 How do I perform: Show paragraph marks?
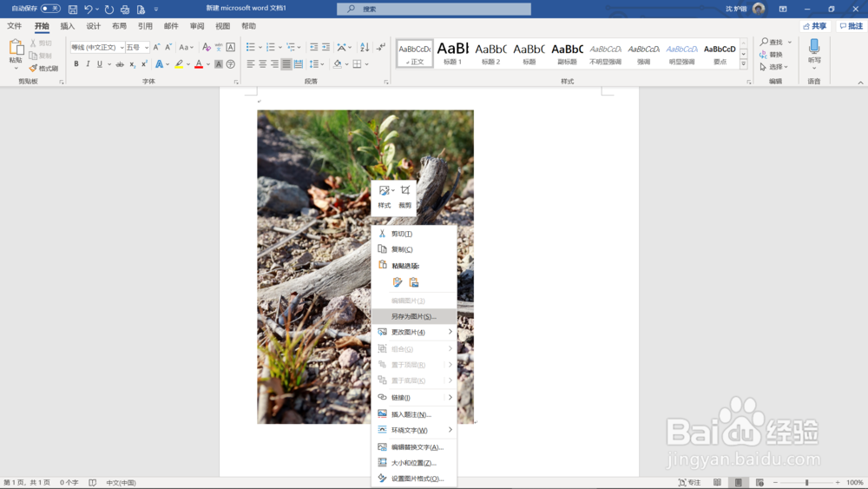pos(381,47)
